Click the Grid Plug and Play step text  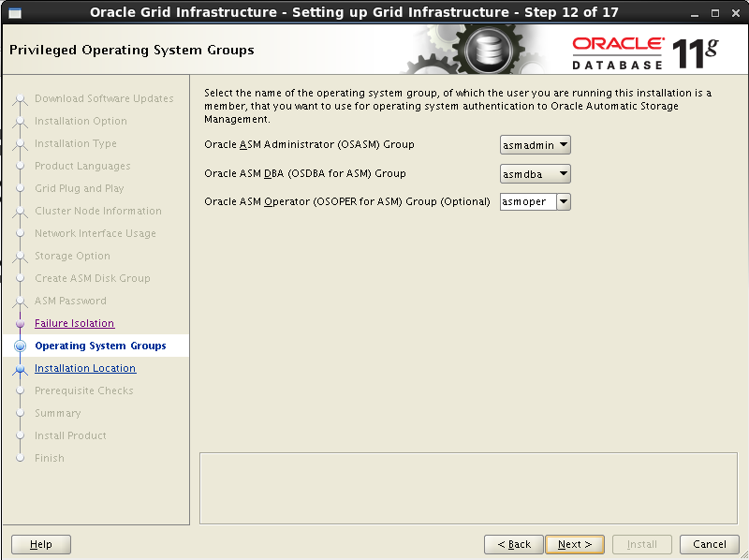pyautogui.click(x=80, y=188)
